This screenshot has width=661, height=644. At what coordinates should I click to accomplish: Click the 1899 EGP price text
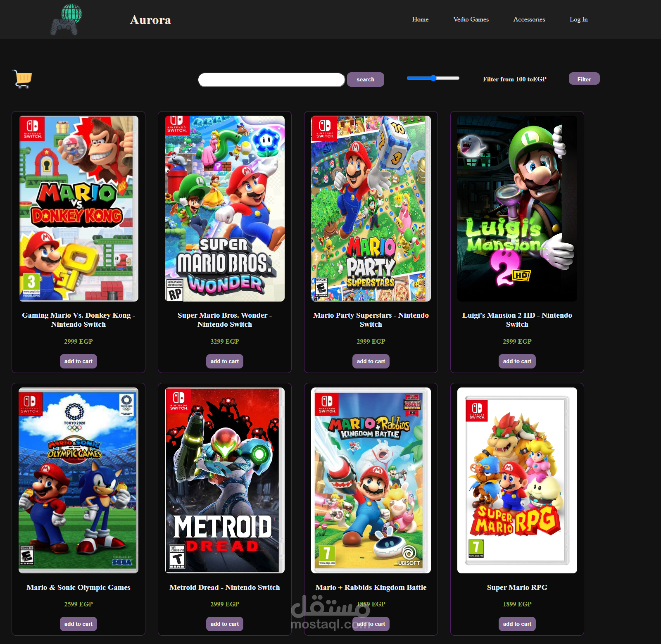[x=517, y=604]
